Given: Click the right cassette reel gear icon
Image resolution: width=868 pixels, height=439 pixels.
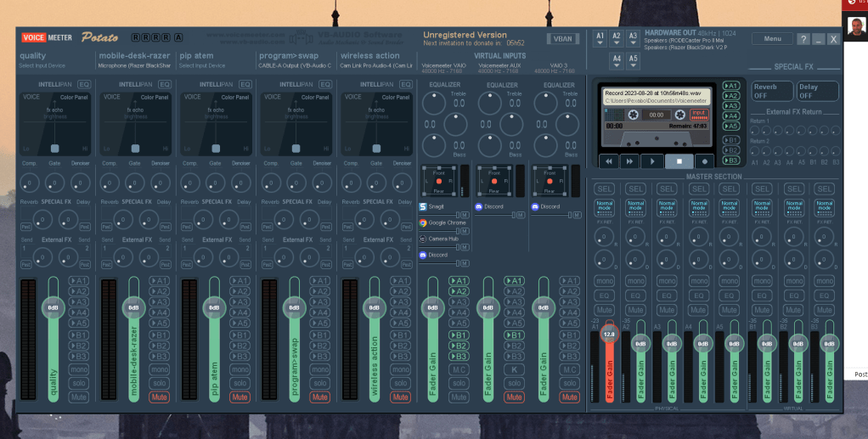Looking at the screenshot, I should pyautogui.click(x=680, y=115).
